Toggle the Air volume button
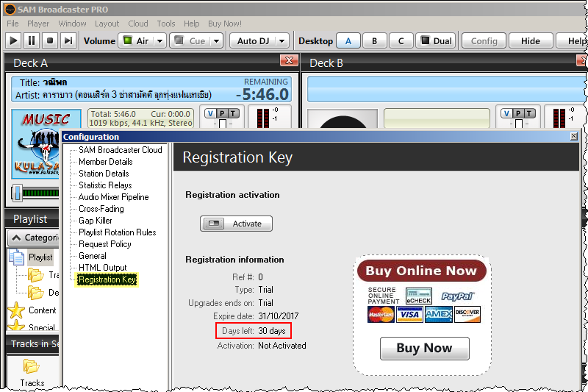Image resolution: width=588 pixels, height=392 pixels. [137, 40]
